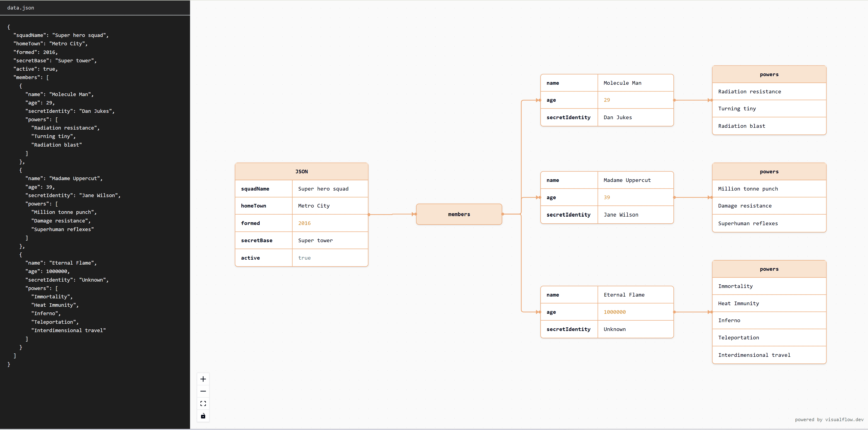Screen dimensions: 868x430
Task: Click the fit view icon
Action: (203, 403)
